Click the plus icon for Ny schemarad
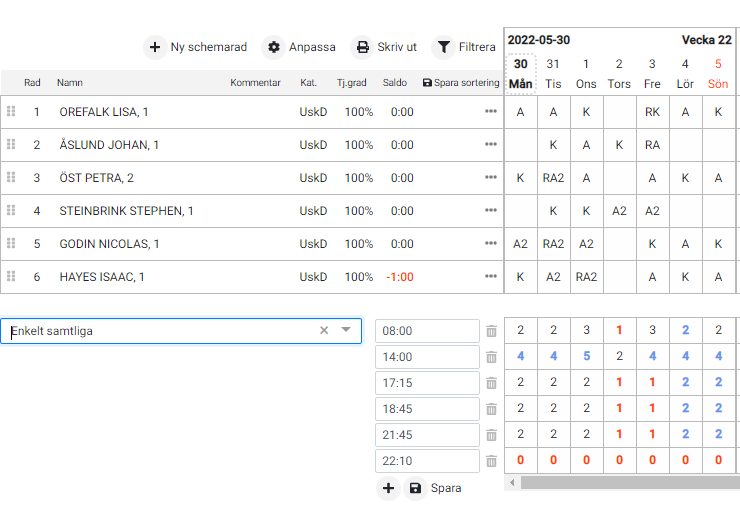The image size is (740, 509). 155,47
